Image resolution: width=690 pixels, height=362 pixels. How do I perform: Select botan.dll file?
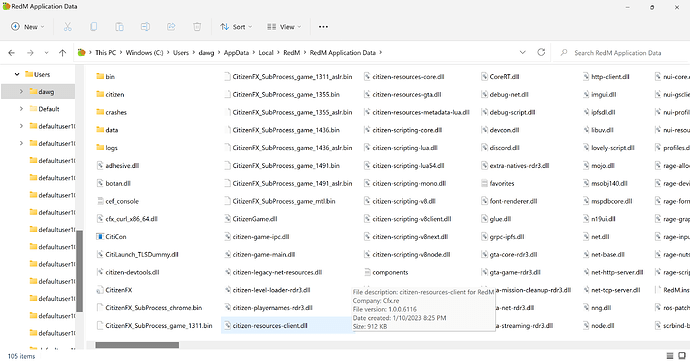pyautogui.click(x=114, y=183)
